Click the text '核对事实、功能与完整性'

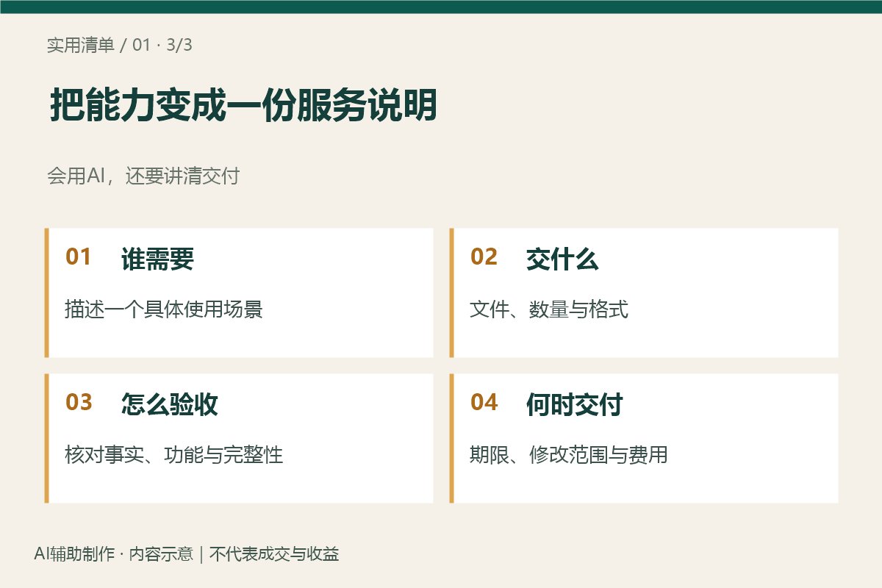click(x=174, y=454)
